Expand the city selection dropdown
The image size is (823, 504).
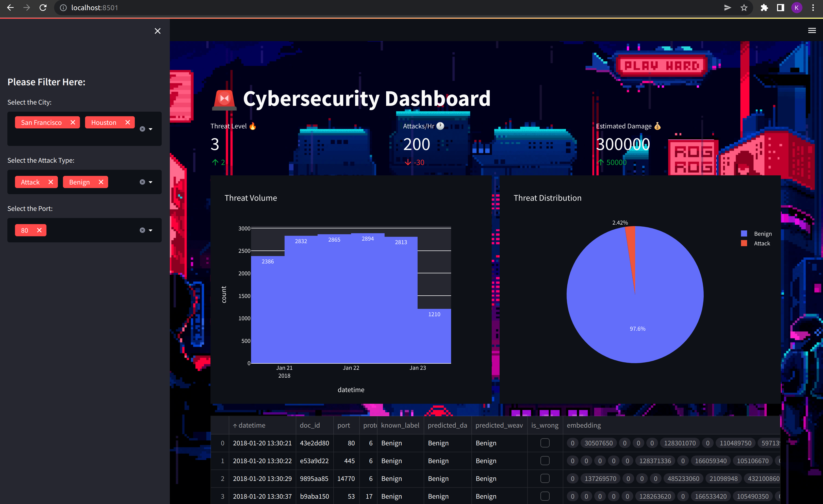[151, 129]
